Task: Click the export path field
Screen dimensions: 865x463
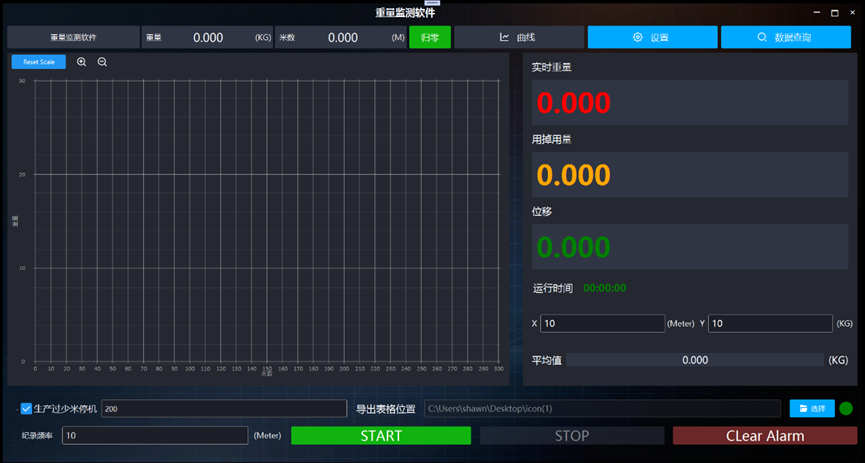Action: (602, 408)
